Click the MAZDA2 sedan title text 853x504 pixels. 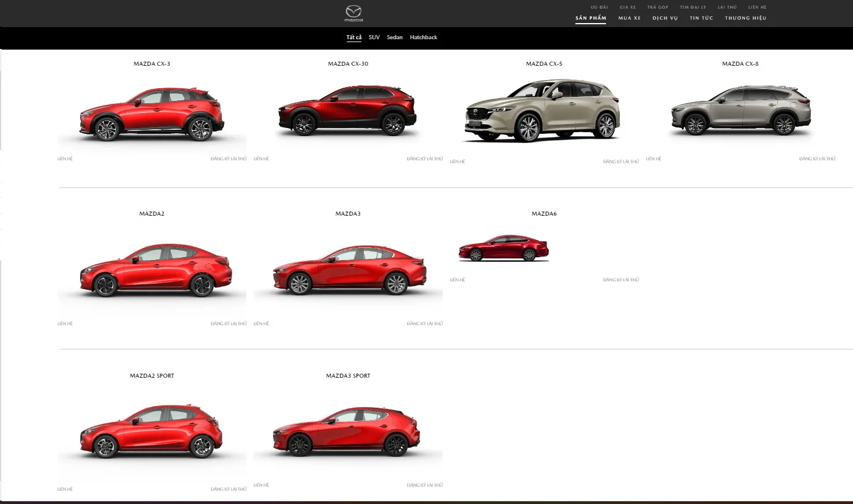(152, 213)
